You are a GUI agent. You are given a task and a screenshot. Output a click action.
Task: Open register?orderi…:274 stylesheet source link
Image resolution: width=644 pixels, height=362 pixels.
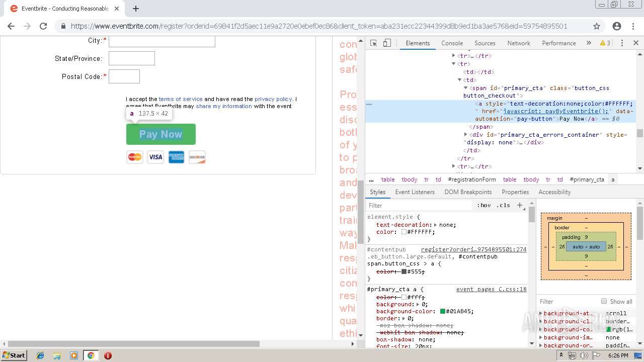473,249
